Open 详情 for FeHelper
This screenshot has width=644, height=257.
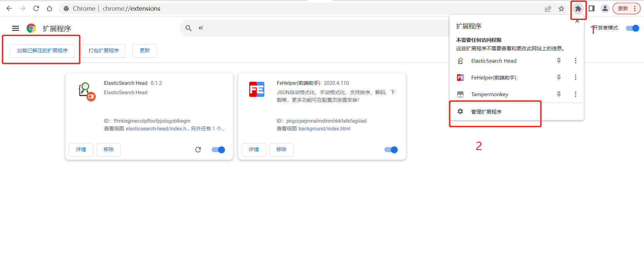click(x=254, y=149)
